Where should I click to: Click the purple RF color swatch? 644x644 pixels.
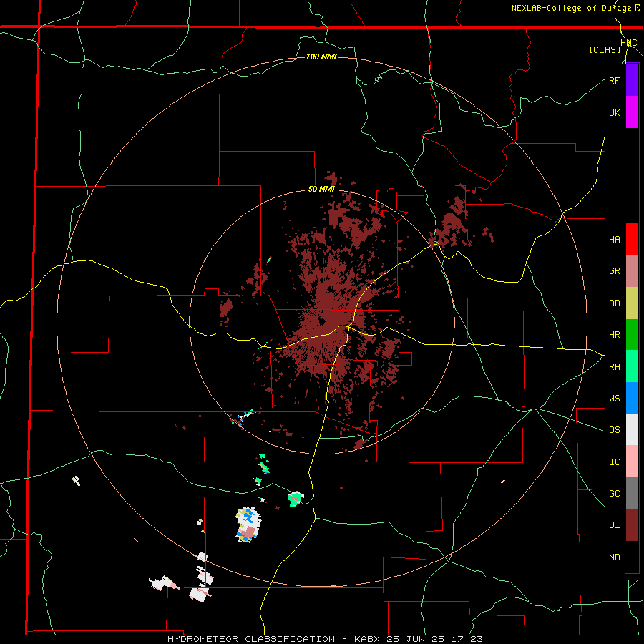tap(632, 80)
